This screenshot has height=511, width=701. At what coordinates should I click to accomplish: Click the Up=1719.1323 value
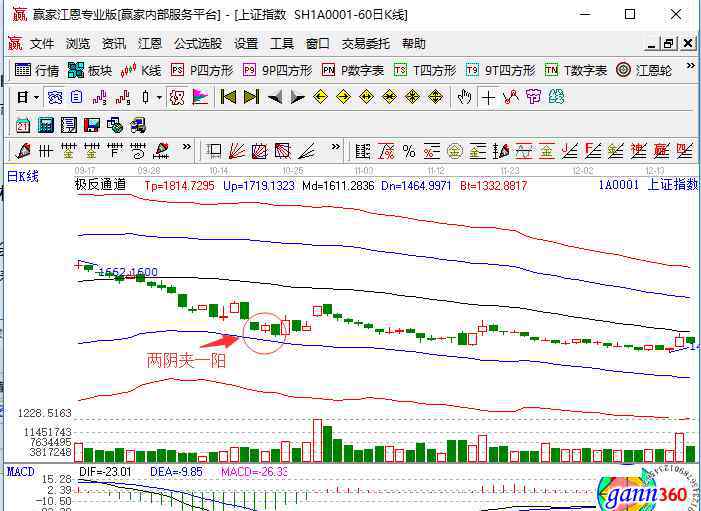point(259,185)
